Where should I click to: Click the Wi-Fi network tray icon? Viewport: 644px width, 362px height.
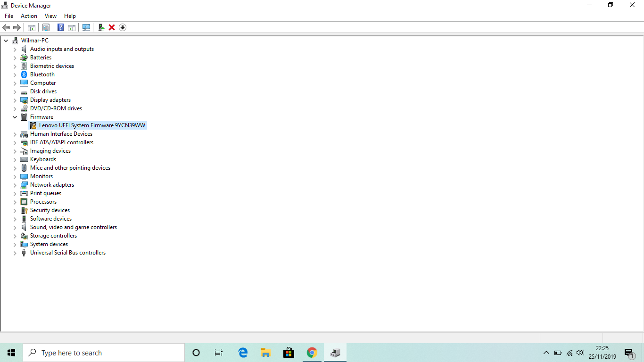coord(570,353)
